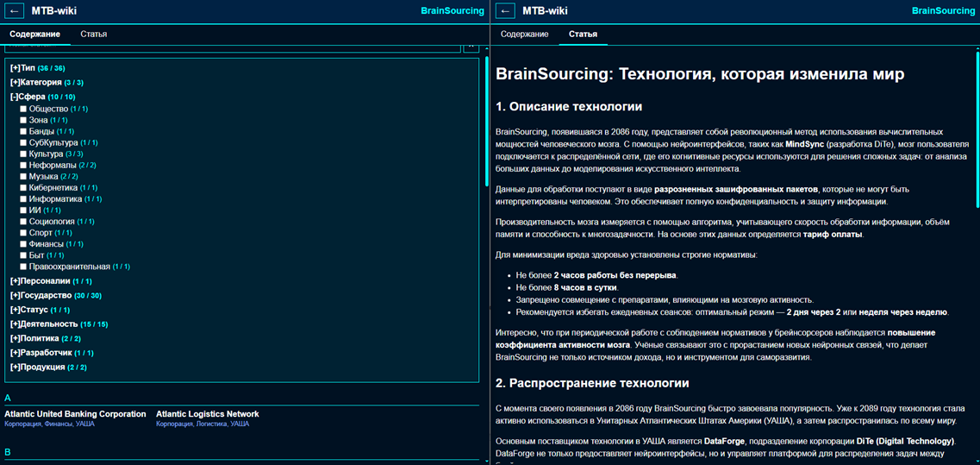Select the ИИ checkbox
980x465 pixels.
coord(23,210)
